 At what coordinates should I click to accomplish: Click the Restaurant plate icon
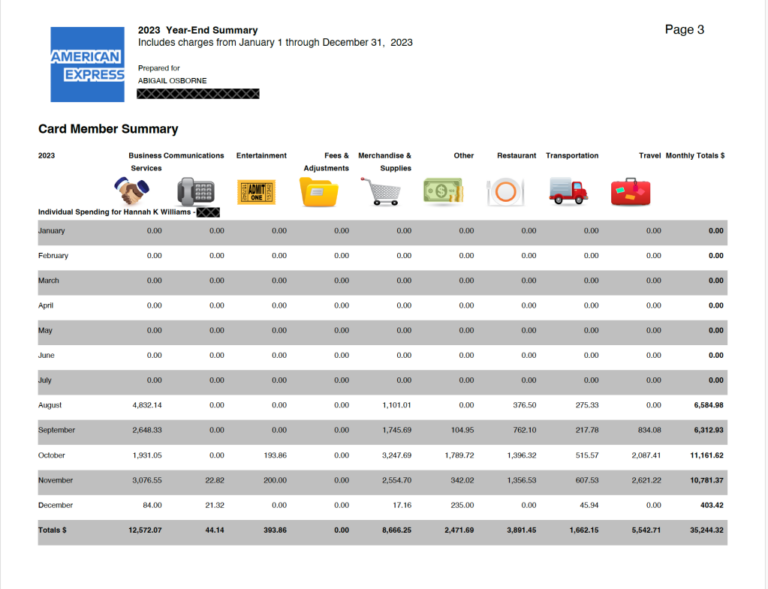[506, 191]
